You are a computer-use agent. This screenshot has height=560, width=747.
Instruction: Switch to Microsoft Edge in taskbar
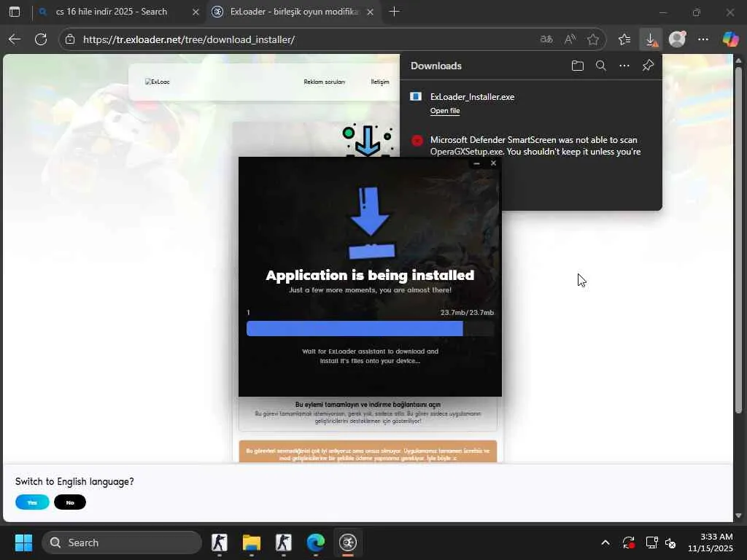click(x=315, y=542)
